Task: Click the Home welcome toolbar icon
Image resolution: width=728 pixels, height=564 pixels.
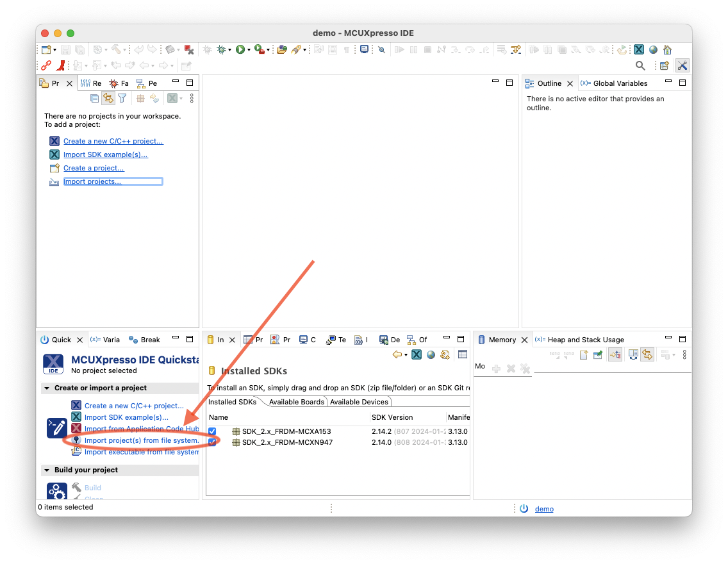Action: [x=667, y=49]
